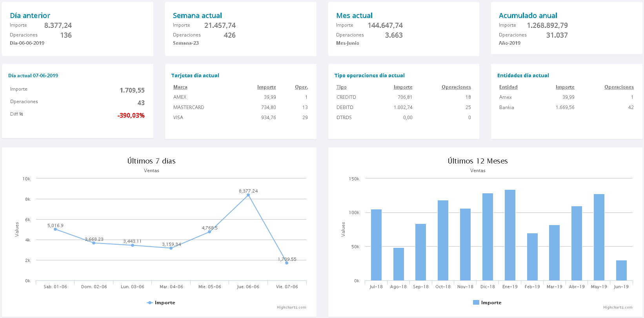Select the Amex entity row
Viewport: 644px width, 318px height.
click(566, 97)
